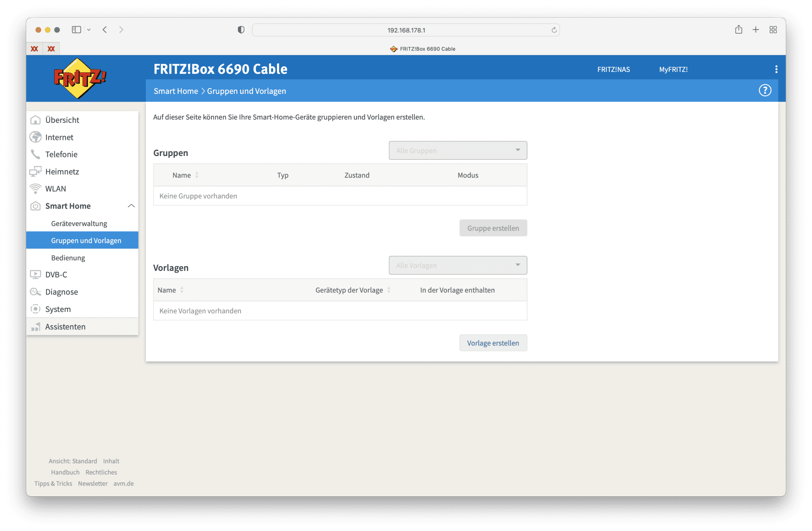Image resolution: width=812 pixels, height=531 pixels.
Task: Click the FRITZ! logo
Action: tap(80, 78)
